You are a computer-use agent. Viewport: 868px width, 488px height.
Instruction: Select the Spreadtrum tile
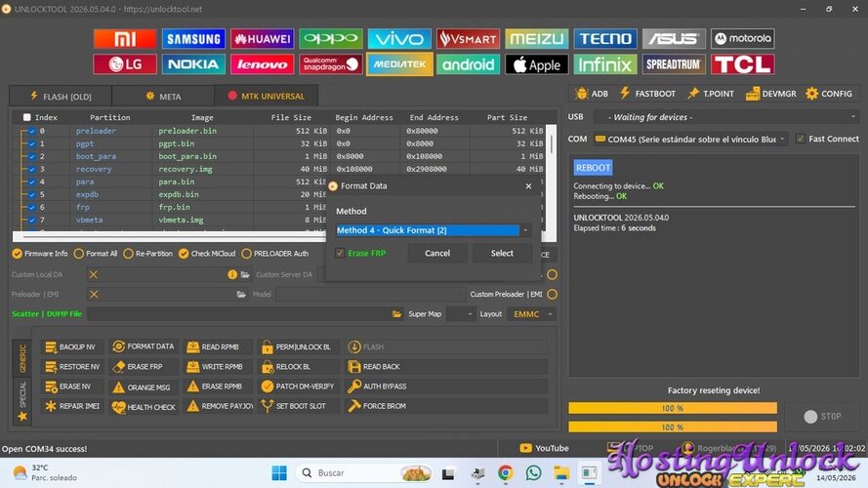tap(674, 64)
